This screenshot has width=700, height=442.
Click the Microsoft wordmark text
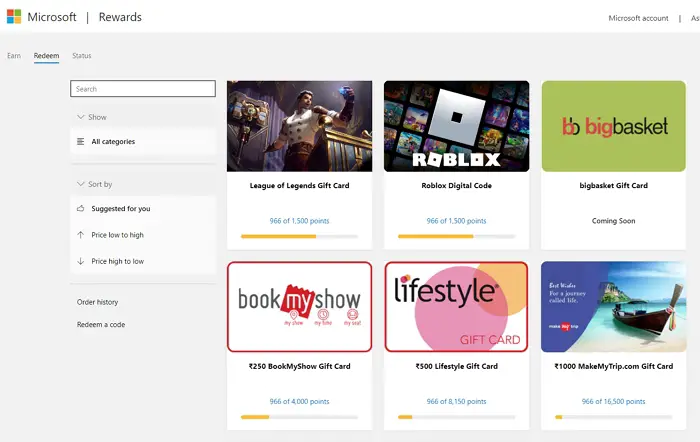52,17
